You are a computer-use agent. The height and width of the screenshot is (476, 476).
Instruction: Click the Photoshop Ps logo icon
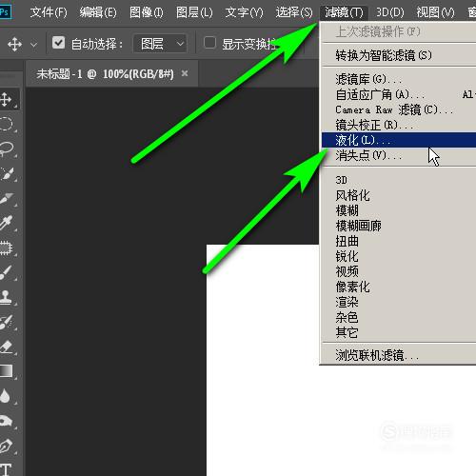[x=5, y=12]
